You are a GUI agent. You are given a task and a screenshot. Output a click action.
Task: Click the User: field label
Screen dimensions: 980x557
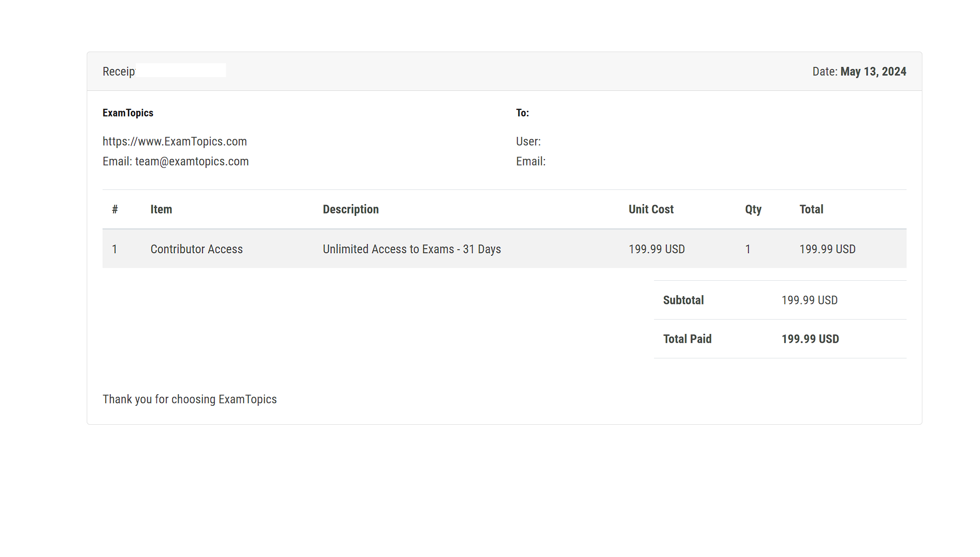click(528, 141)
